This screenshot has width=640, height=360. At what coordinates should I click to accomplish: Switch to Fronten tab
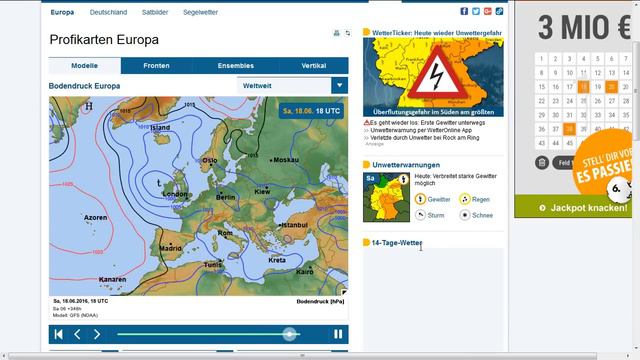tap(156, 66)
